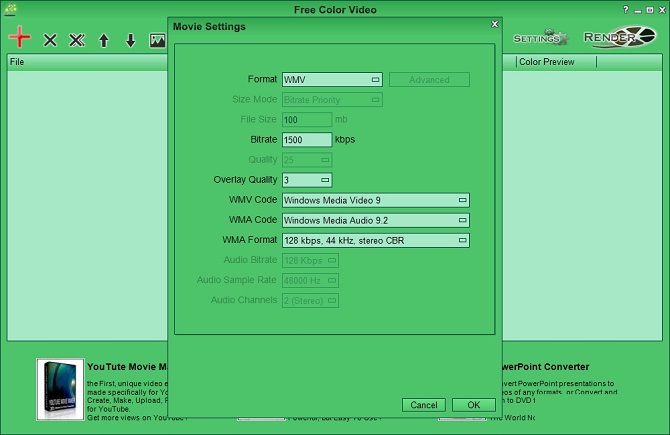Click the File column header
Screen dimensions: 670x435
tap(80, 62)
